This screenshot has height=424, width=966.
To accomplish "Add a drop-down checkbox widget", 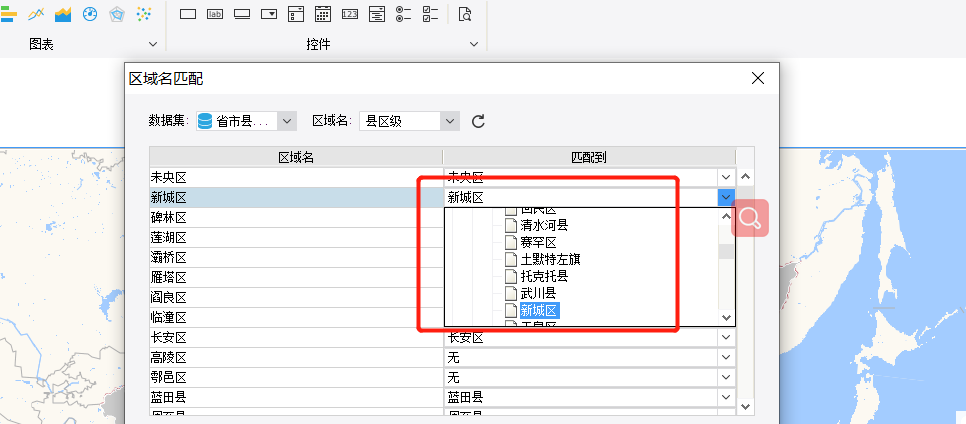I will pyautogui.click(x=296, y=14).
